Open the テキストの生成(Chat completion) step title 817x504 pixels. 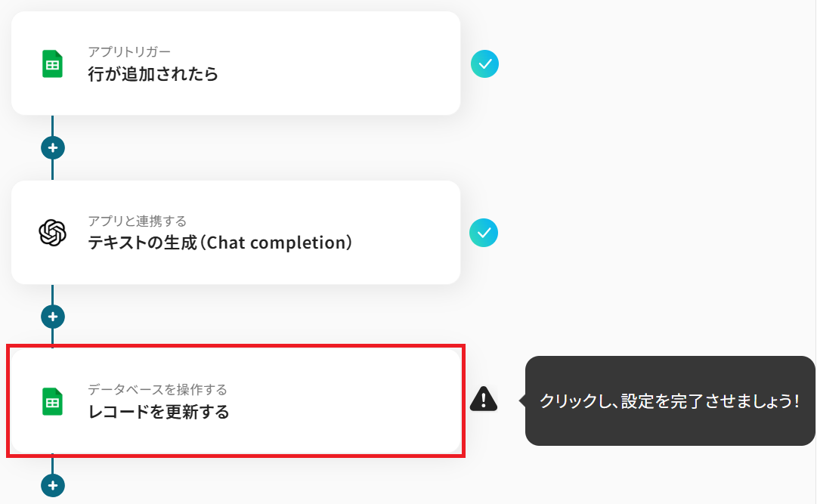220,243
